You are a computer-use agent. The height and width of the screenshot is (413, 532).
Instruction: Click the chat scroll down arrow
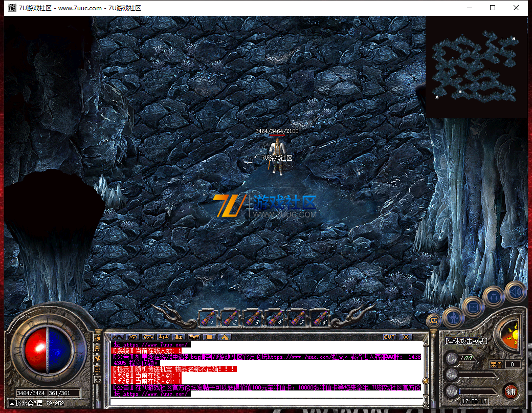point(426,396)
